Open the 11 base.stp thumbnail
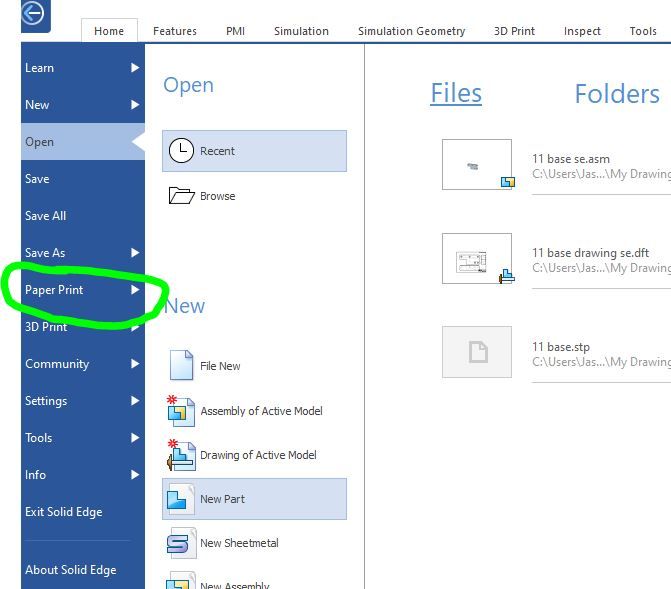The width and height of the screenshot is (671, 589). (x=477, y=352)
